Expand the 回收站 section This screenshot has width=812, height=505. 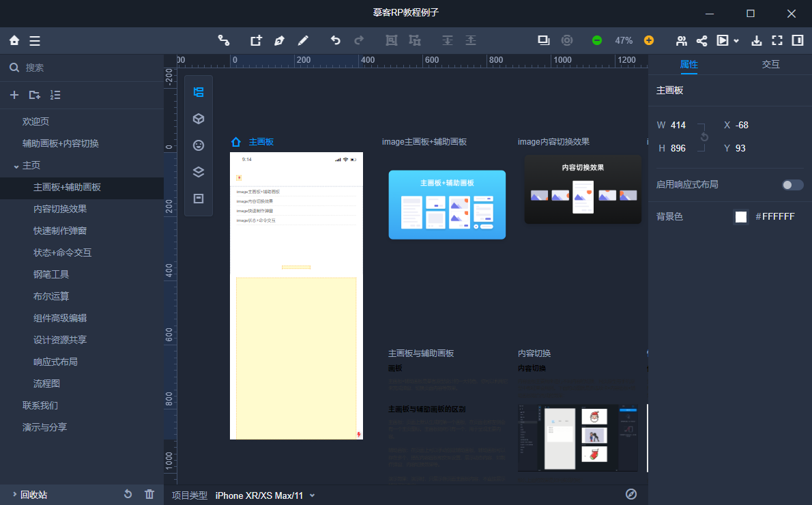(x=14, y=495)
